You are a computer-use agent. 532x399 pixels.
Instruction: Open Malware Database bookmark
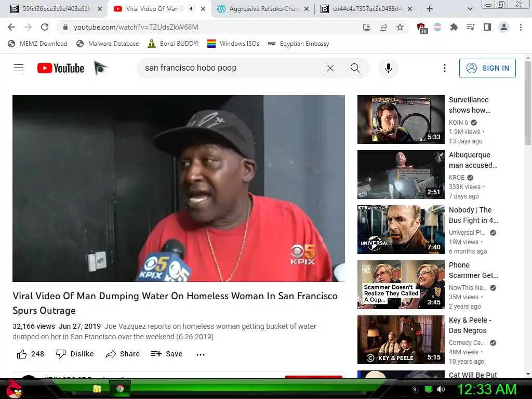pos(108,44)
